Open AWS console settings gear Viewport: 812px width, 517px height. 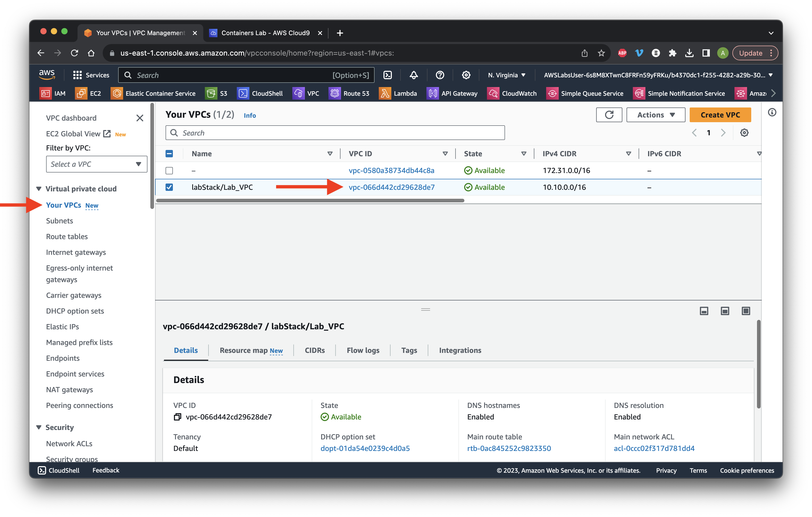point(466,75)
